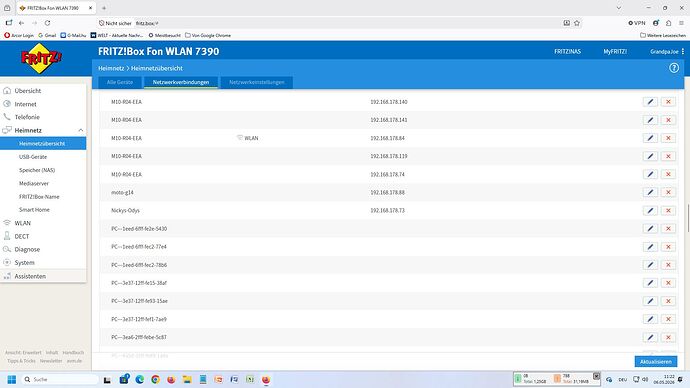
Task: Collapse the Heimnetz sidebar section
Action: tap(81, 130)
